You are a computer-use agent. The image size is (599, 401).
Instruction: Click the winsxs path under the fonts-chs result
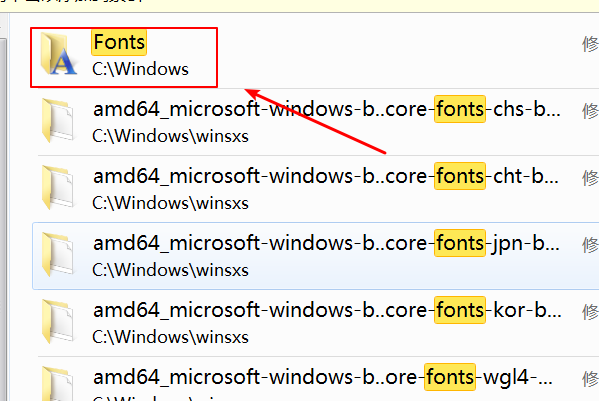[x=170, y=136]
